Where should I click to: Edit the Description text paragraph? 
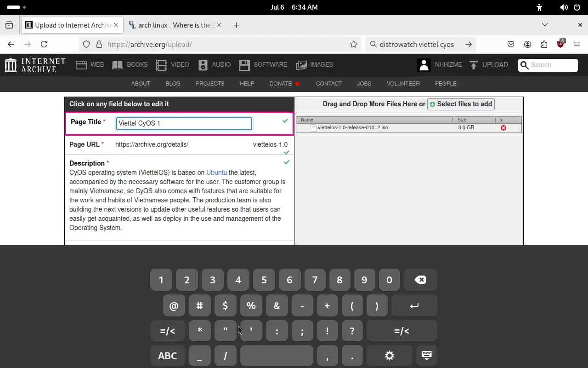pyautogui.click(x=177, y=200)
